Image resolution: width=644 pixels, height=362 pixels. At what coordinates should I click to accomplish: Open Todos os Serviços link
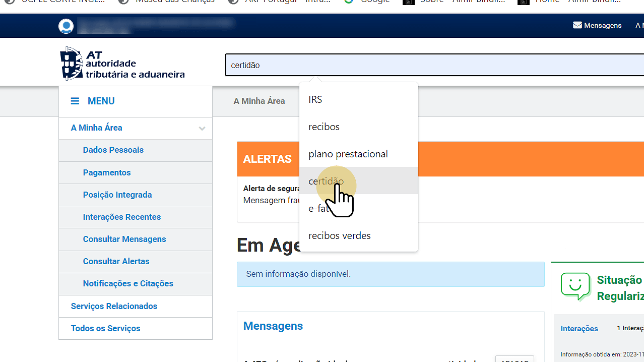[105, 328]
